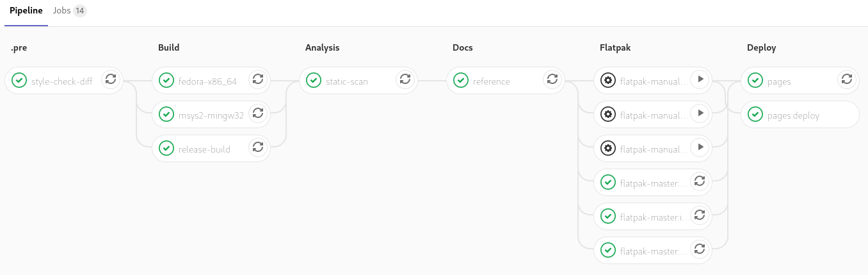Retry the reference docs job
Screen dimensions: 868x275
pos(552,79)
